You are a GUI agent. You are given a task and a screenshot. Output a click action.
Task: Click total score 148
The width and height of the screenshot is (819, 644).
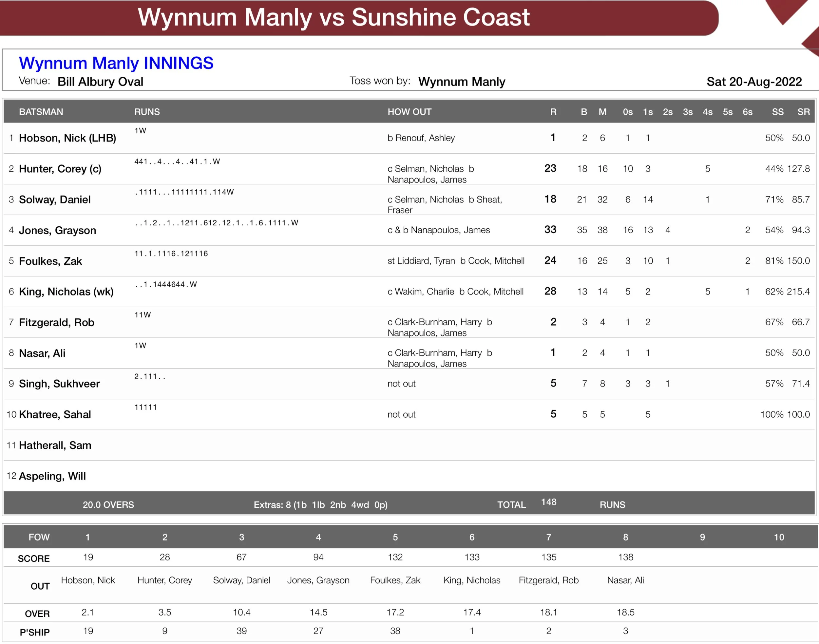(x=548, y=502)
